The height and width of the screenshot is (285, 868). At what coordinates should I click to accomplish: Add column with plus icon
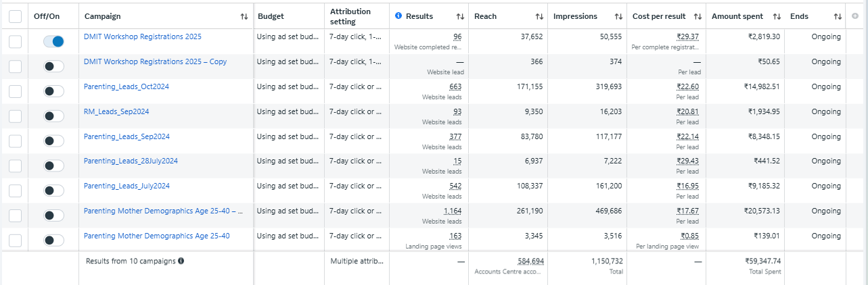(x=855, y=16)
